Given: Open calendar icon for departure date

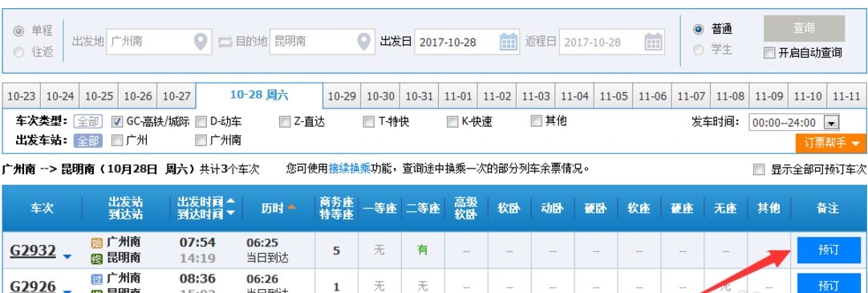Looking at the screenshot, I should point(508,42).
